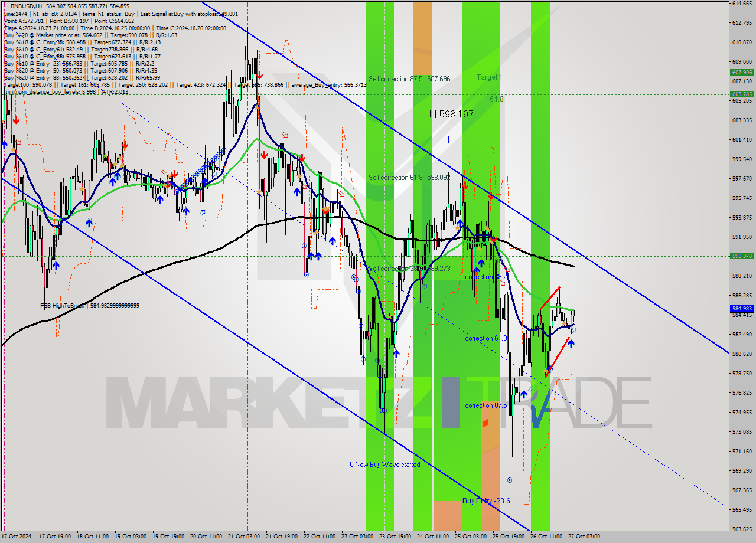756x543 pixels.
Task: Click the 'Buy Entry -23.6' label
Action: click(x=486, y=501)
